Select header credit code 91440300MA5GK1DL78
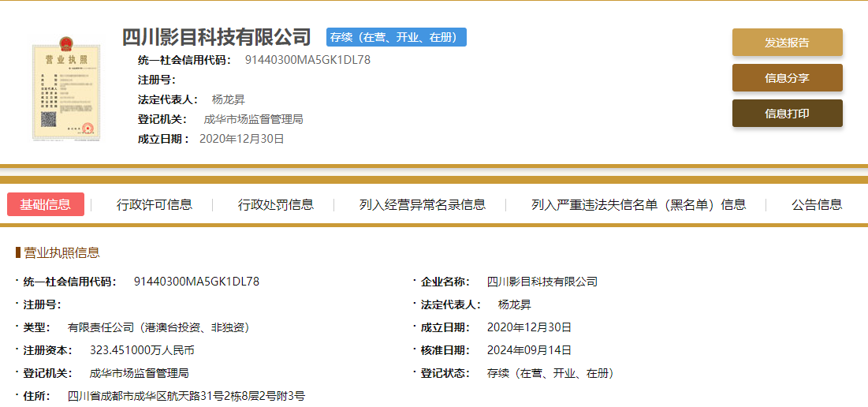The image size is (868, 407). coord(307,61)
